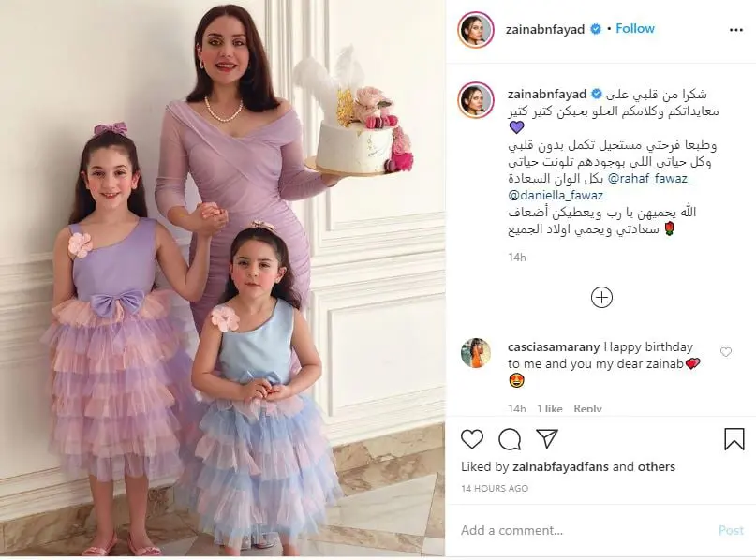This screenshot has width=756, height=560.
Task: Like the post with the heart icon
Action: click(472, 439)
